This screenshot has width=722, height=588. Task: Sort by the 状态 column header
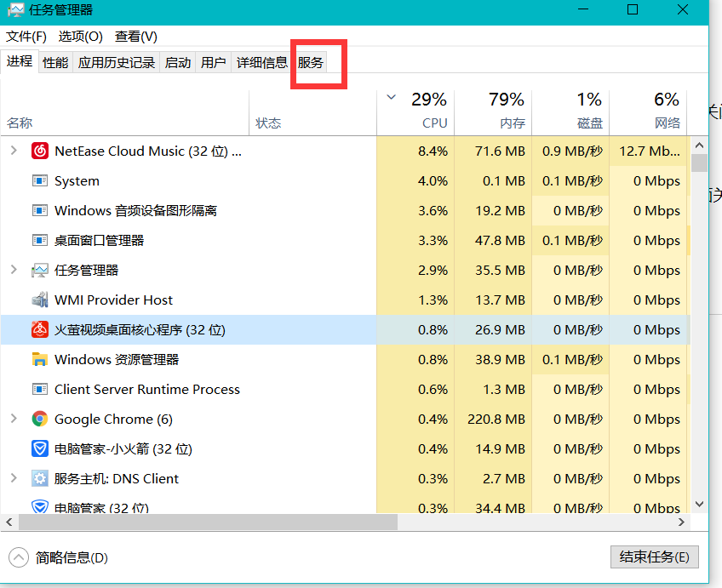click(x=312, y=112)
